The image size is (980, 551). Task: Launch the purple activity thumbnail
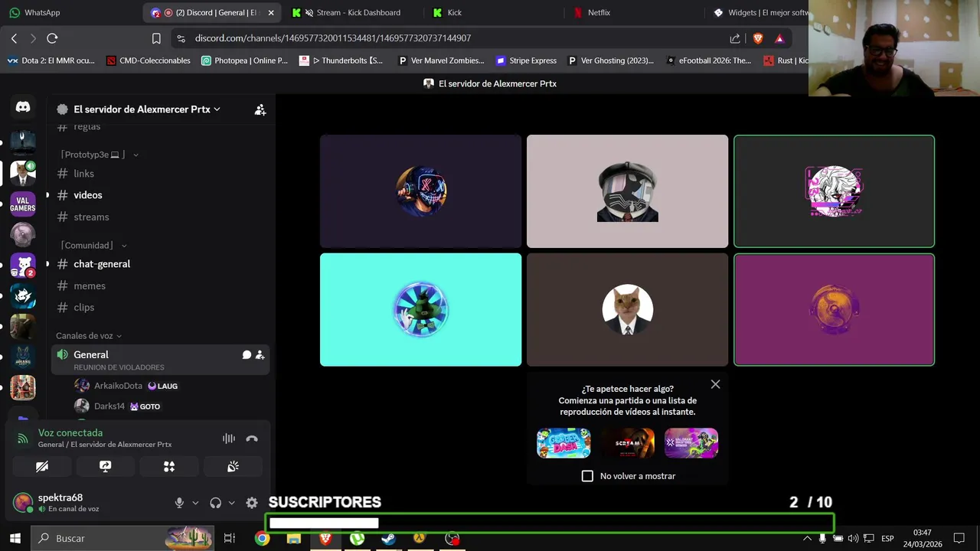691,443
